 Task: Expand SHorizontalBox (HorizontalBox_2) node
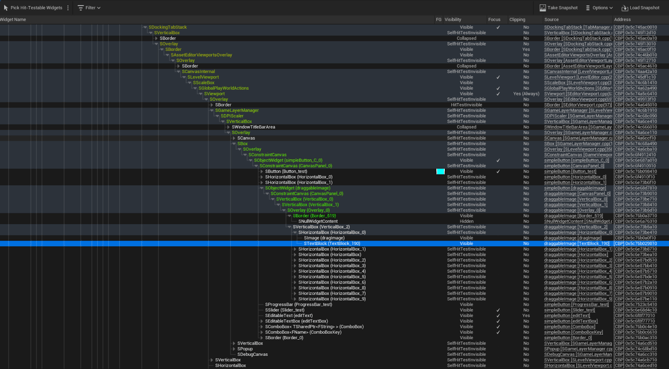click(x=295, y=260)
